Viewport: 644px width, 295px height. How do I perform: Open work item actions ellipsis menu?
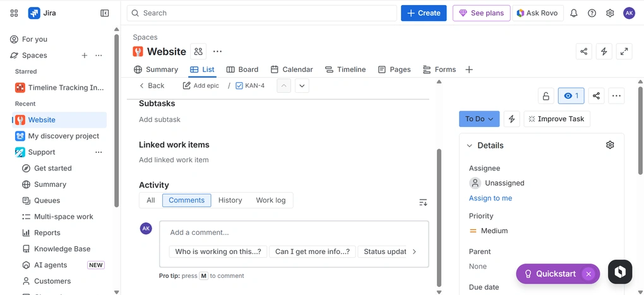616,96
